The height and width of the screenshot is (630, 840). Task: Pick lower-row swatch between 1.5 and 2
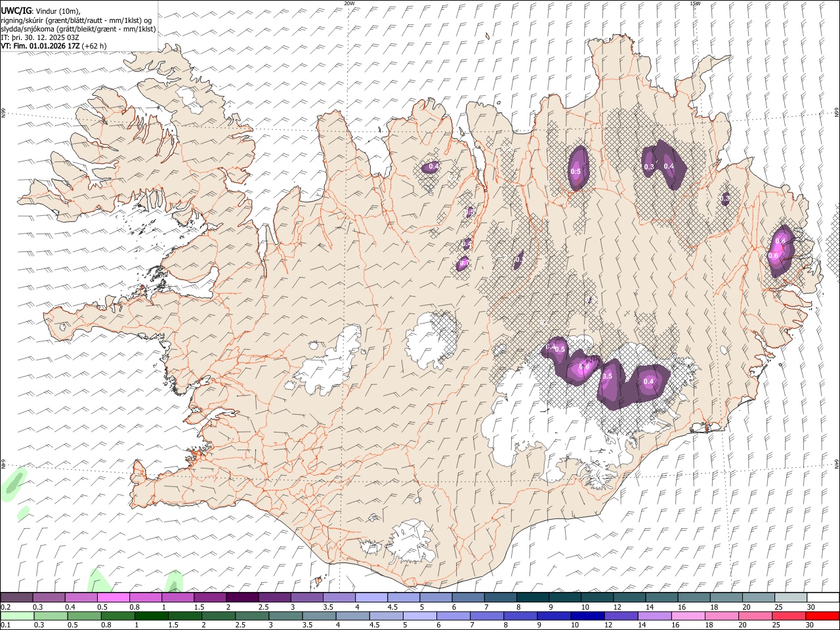click(184, 616)
